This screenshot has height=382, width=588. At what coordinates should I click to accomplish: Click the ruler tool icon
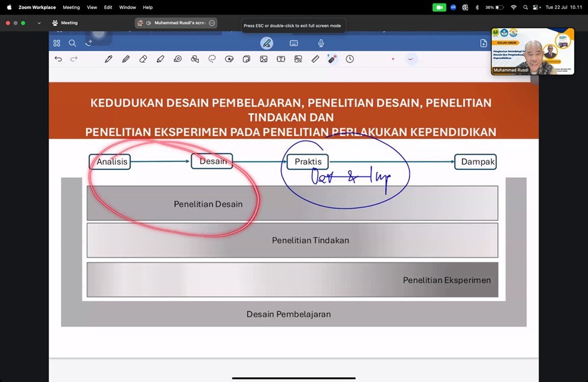point(315,59)
